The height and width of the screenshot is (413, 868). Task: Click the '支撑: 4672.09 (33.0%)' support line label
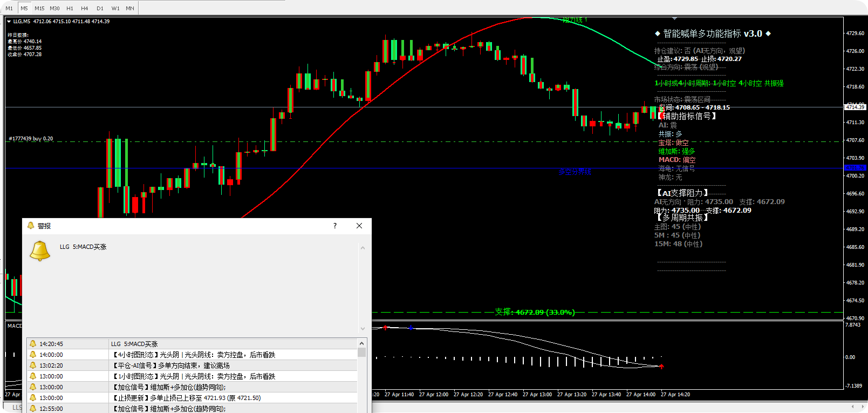[535, 312]
